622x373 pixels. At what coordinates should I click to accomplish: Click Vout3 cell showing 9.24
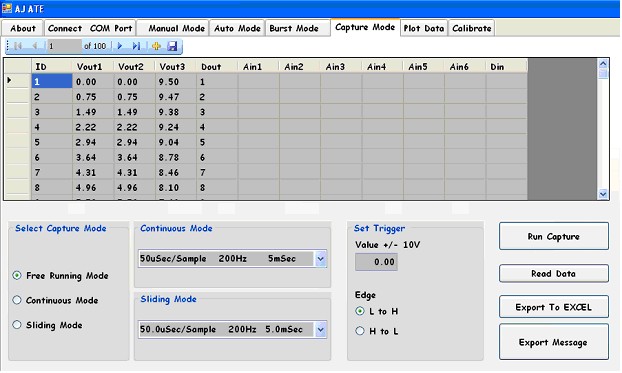(x=176, y=127)
